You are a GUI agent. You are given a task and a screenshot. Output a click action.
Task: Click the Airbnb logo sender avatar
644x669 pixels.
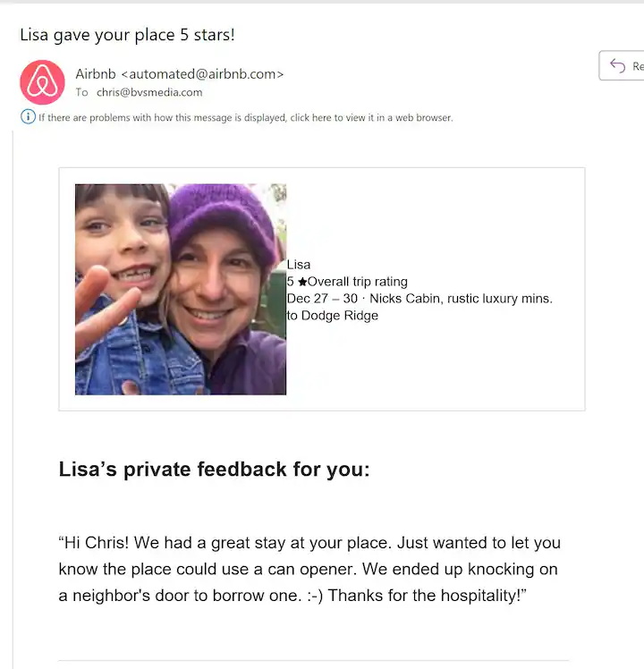click(x=42, y=82)
